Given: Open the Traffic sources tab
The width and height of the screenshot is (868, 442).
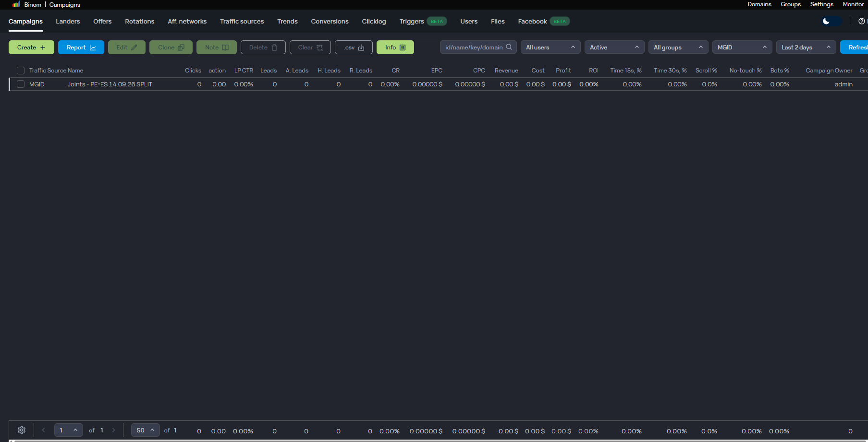Looking at the screenshot, I should point(242,22).
